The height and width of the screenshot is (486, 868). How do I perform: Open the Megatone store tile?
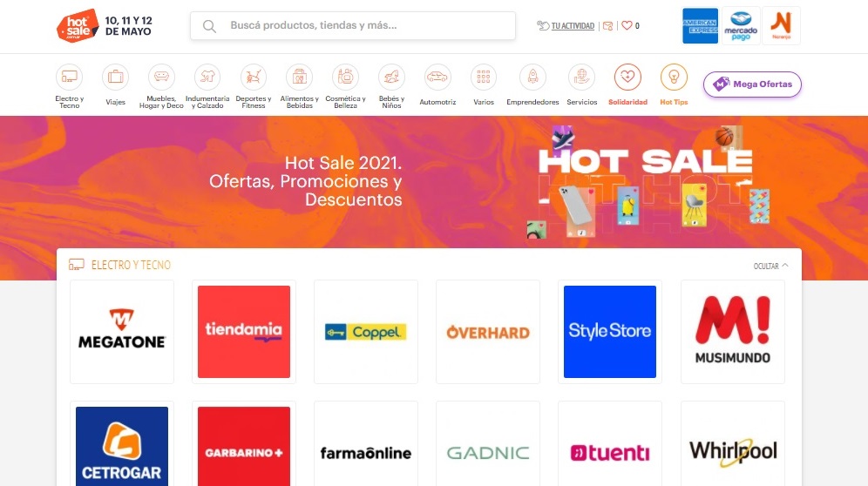click(122, 332)
